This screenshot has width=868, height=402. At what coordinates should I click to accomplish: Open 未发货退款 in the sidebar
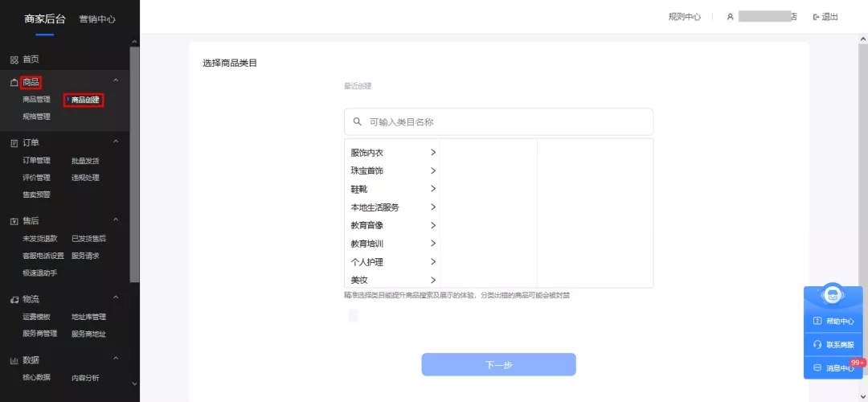click(x=40, y=239)
